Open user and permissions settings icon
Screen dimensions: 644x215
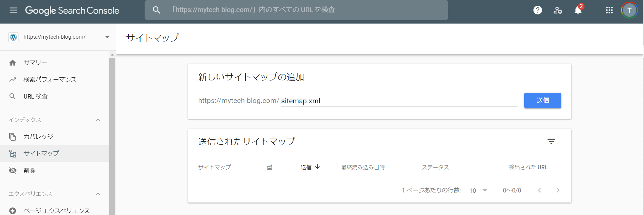(x=558, y=10)
